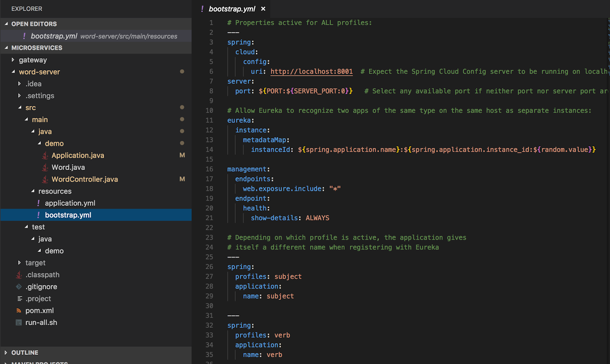Close the bootstrap.yml editor tab
Image resolution: width=610 pixels, height=364 pixels.
click(263, 9)
